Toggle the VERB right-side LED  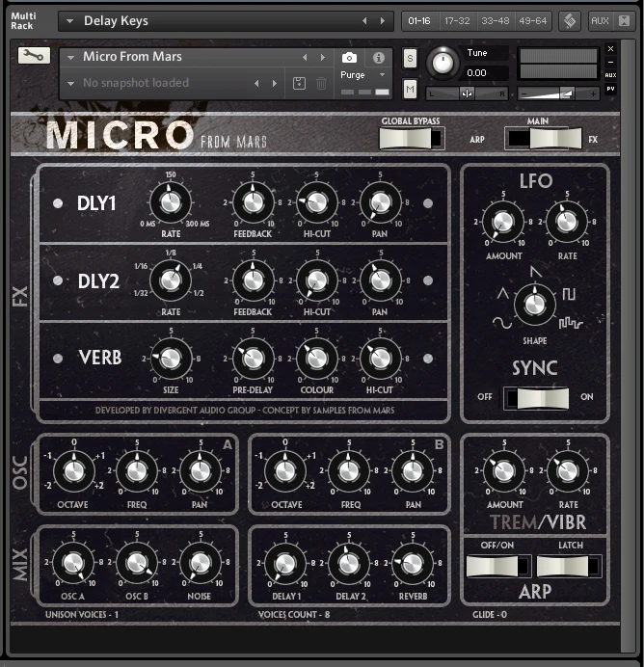(x=428, y=359)
